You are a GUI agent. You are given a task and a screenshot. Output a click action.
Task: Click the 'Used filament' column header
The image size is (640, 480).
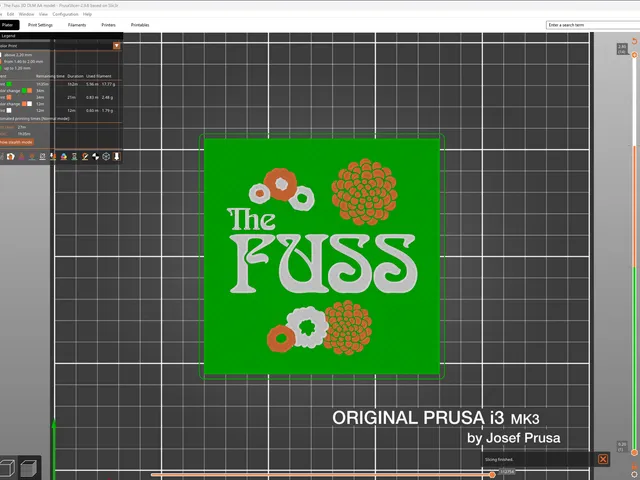point(98,76)
